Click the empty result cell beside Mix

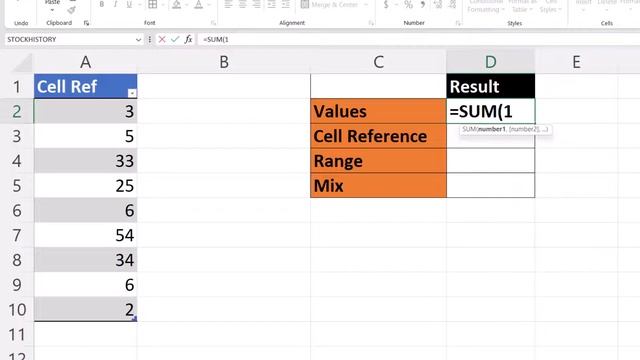(x=491, y=186)
